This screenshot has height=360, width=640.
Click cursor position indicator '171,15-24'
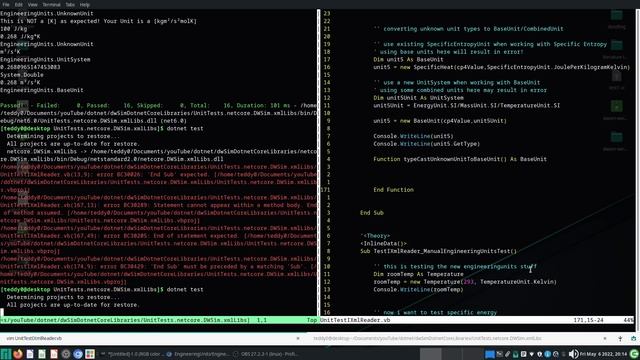(588, 320)
